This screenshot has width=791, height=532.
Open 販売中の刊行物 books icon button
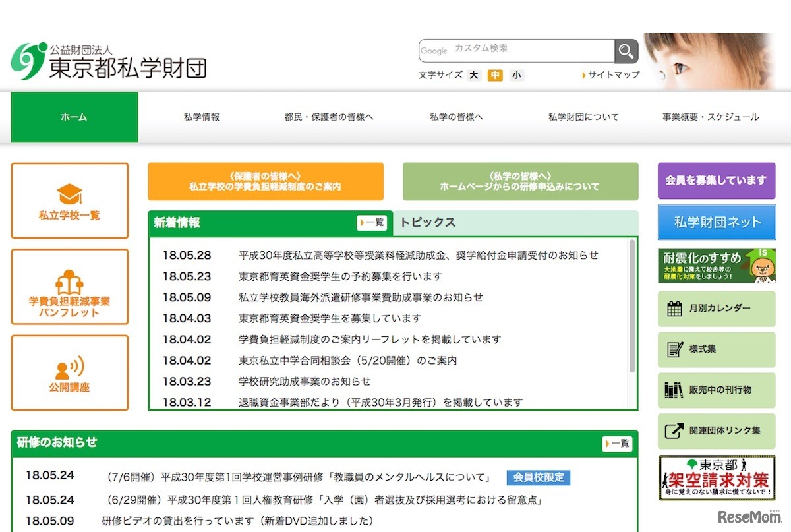717,390
